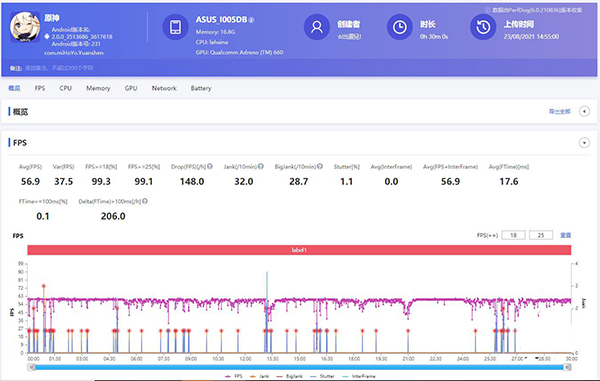Toggle the Stutter series in legend

(x=322, y=376)
